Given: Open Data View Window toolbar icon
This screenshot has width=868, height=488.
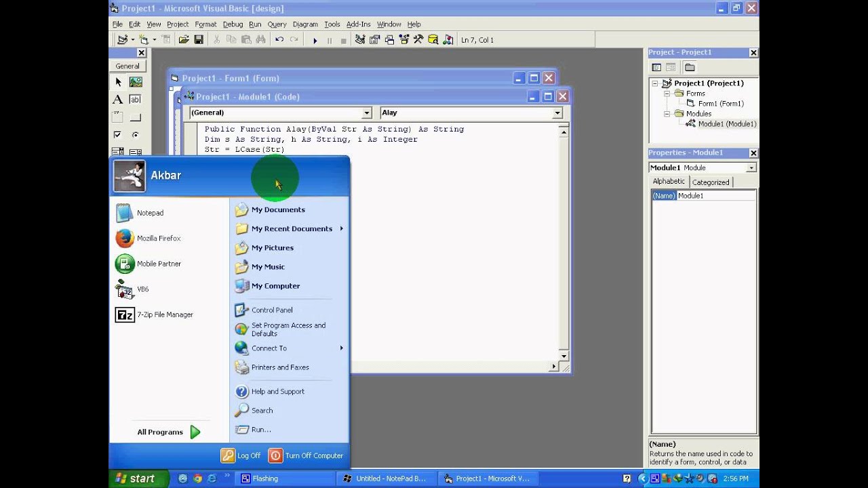Looking at the screenshot, I should tap(433, 40).
